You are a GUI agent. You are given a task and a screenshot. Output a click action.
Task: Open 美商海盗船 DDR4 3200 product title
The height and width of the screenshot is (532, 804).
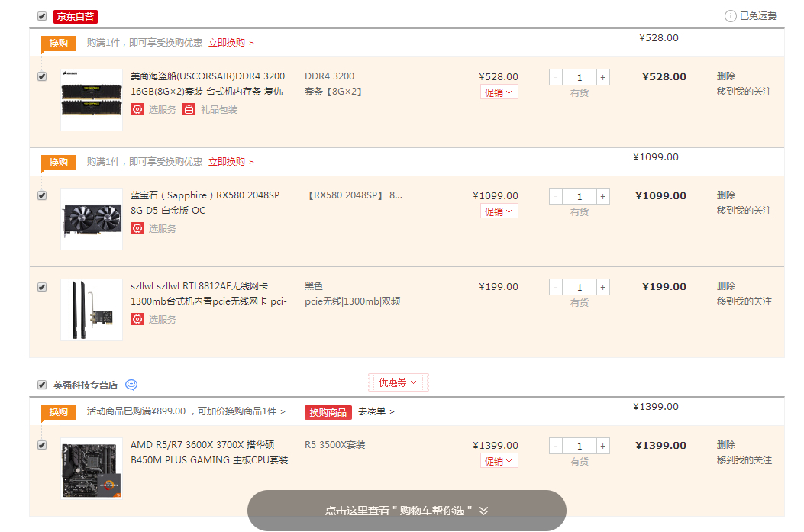(208, 83)
